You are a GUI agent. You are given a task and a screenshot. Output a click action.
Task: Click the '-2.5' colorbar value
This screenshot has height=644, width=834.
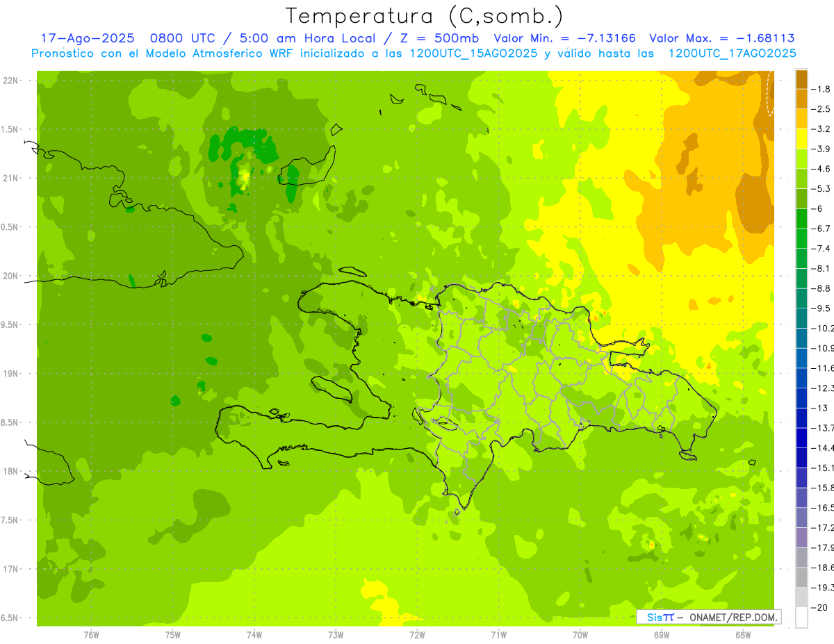click(x=822, y=109)
